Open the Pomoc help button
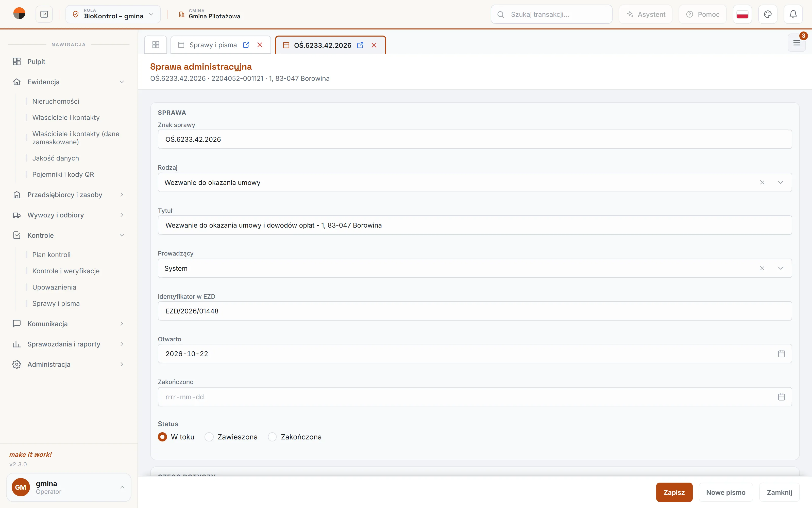 703,14
